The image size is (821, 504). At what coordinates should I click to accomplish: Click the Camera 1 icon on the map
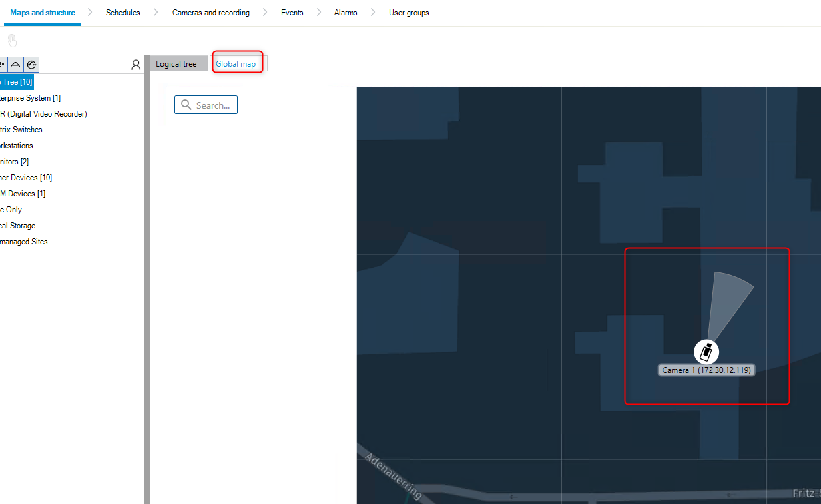pyautogui.click(x=706, y=351)
